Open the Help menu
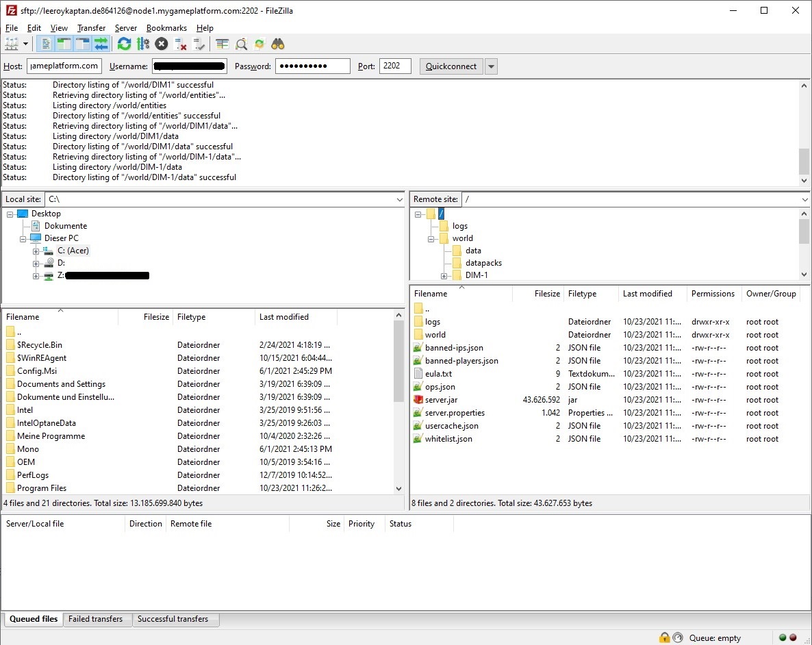 click(205, 28)
